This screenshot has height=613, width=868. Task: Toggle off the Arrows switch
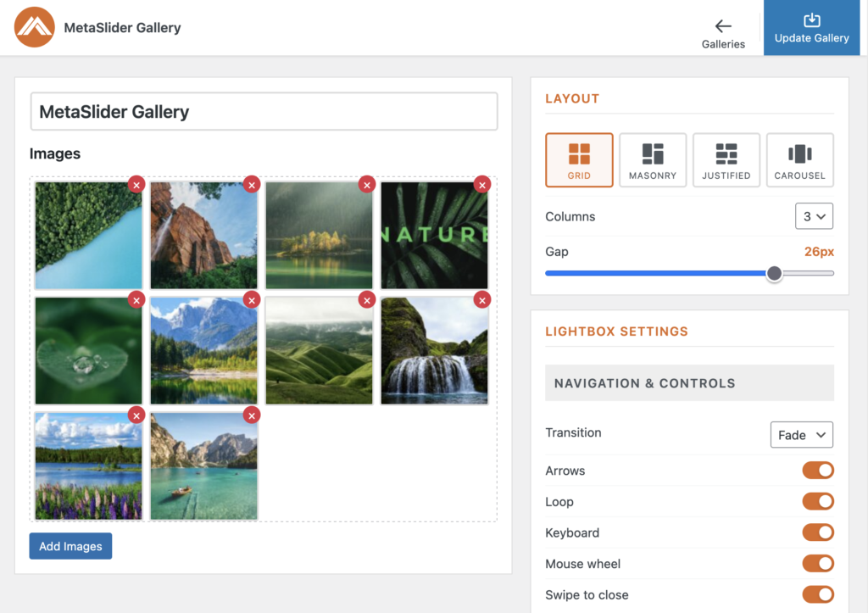[817, 471]
